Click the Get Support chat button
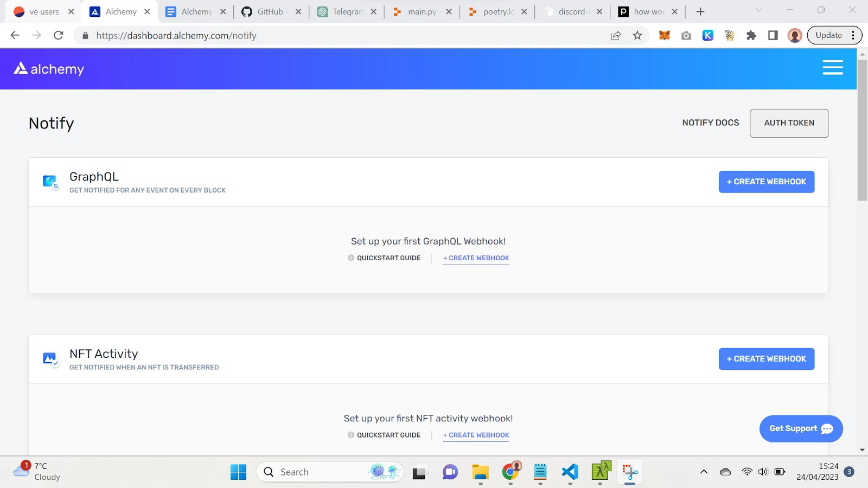Image resolution: width=868 pixels, height=488 pixels. coord(801,428)
